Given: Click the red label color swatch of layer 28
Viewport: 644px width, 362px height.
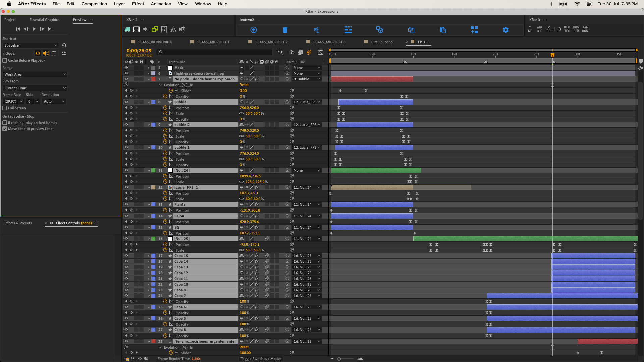Looking at the screenshot, I should (x=153, y=341).
